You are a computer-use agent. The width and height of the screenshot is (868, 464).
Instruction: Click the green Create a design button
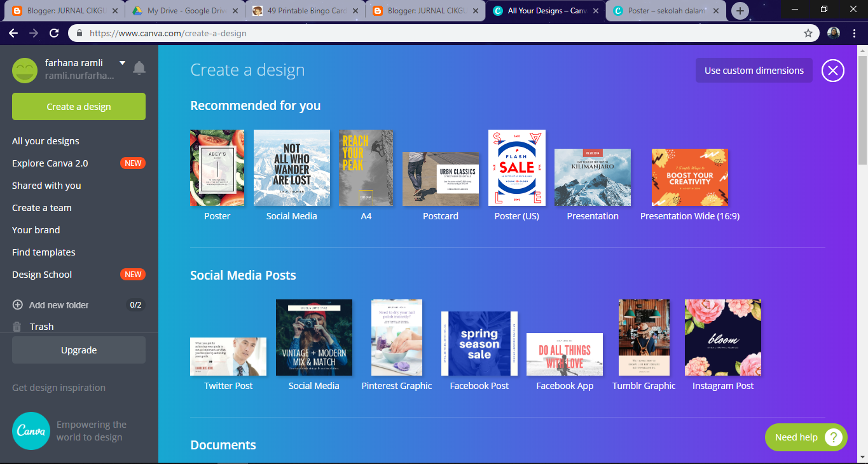pyautogui.click(x=79, y=107)
